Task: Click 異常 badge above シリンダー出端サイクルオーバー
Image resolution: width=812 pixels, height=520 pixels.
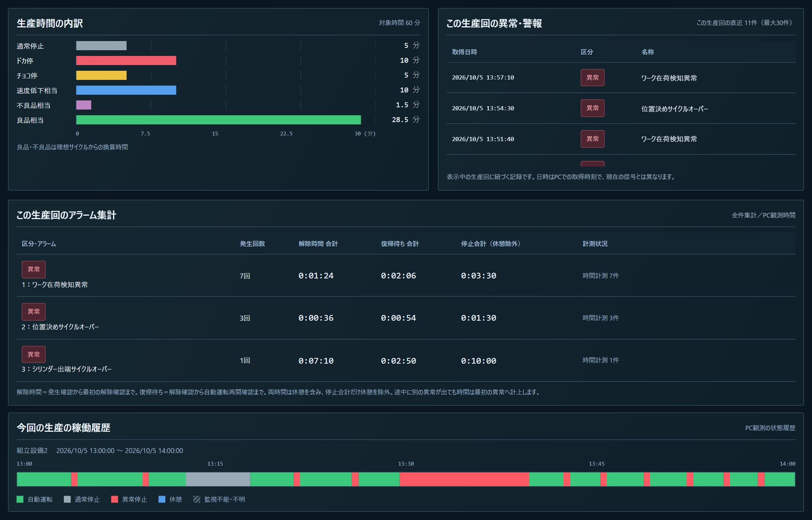Action: click(33, 354)
